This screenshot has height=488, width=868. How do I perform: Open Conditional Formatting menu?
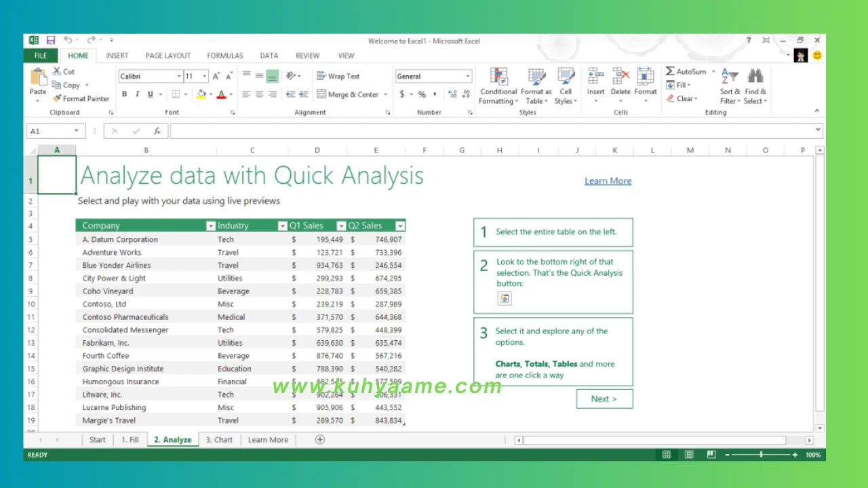(x=498, y=86)
